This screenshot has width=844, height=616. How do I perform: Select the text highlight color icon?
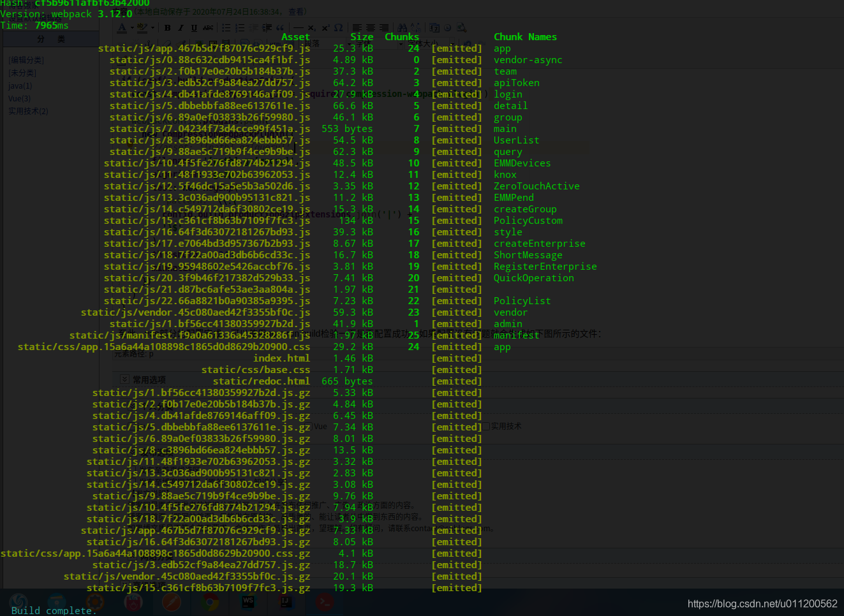(142, 27)
